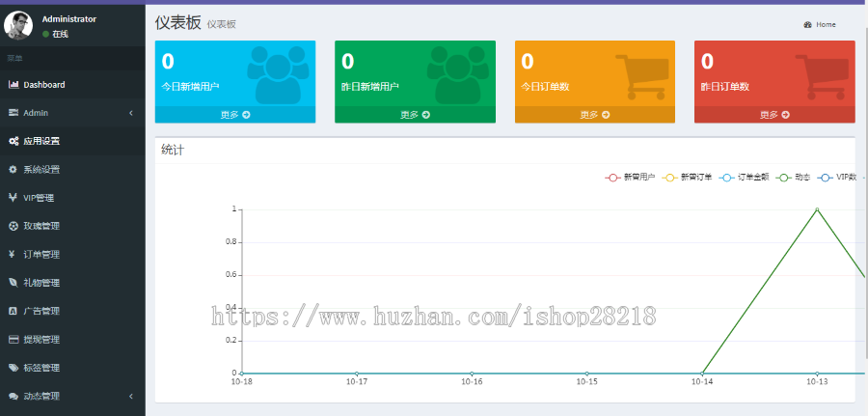Image resolution: width=868 pixels, height=416 pixels.
Task: Click the leaf icon for 礼物管理
Action: point(14,283)
